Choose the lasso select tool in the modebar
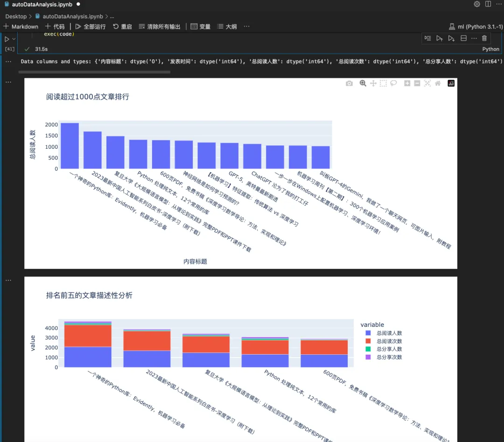Viewport: 504px width, 442px height. point(393,83)
